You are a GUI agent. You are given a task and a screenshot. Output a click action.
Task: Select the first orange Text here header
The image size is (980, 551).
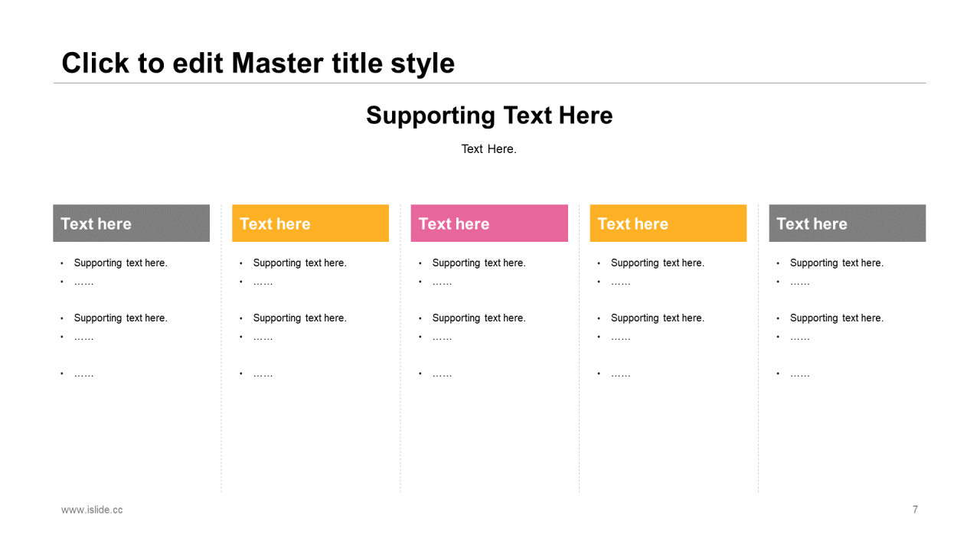[x=310, y=223]
